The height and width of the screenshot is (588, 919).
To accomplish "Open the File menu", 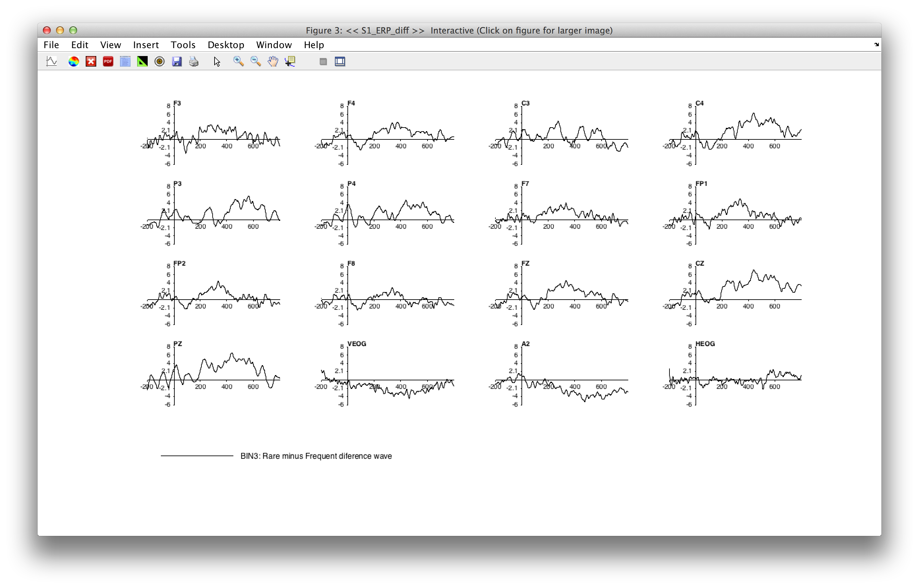I will [x=51, y=45].
